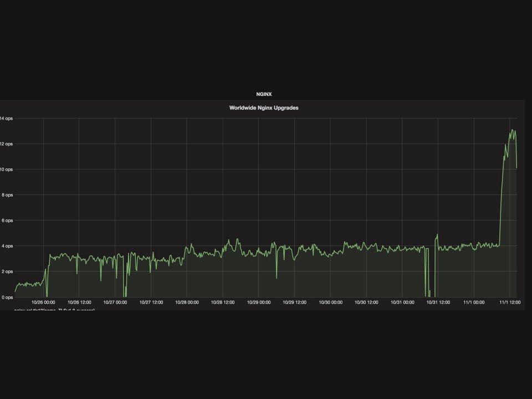Click the 10/26 00:00 time axis label
Screen dimensions: 532x399
[x=43, y=303]
